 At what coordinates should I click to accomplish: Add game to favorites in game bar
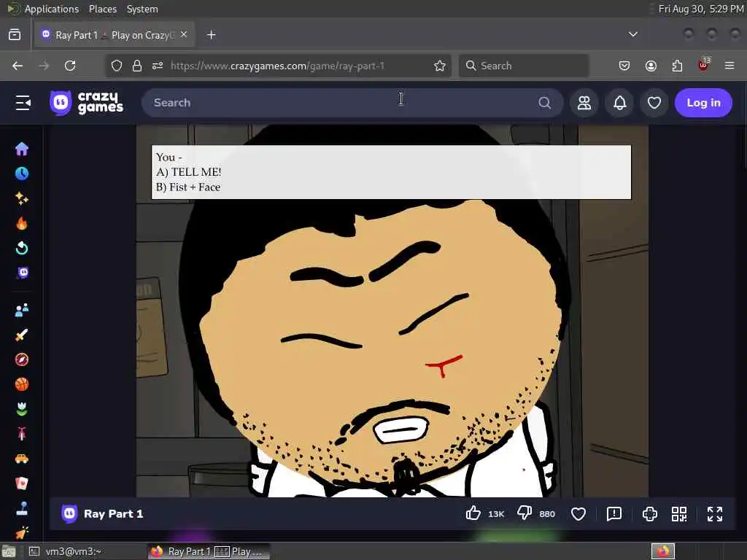578,514
